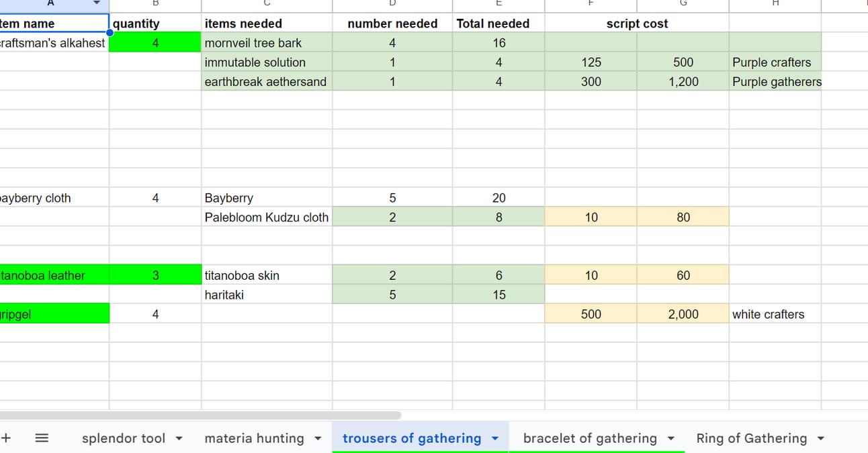This screenshot has width=868, height=453.
Task: Select the 'script cost' header cell
Action: (x=637, y=23)
